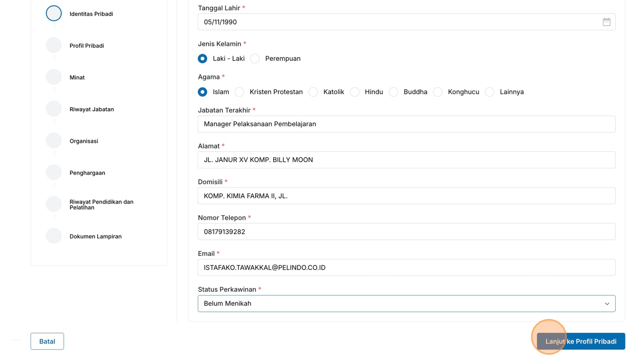Focus the Nomor Telepon field

(406, 232)
